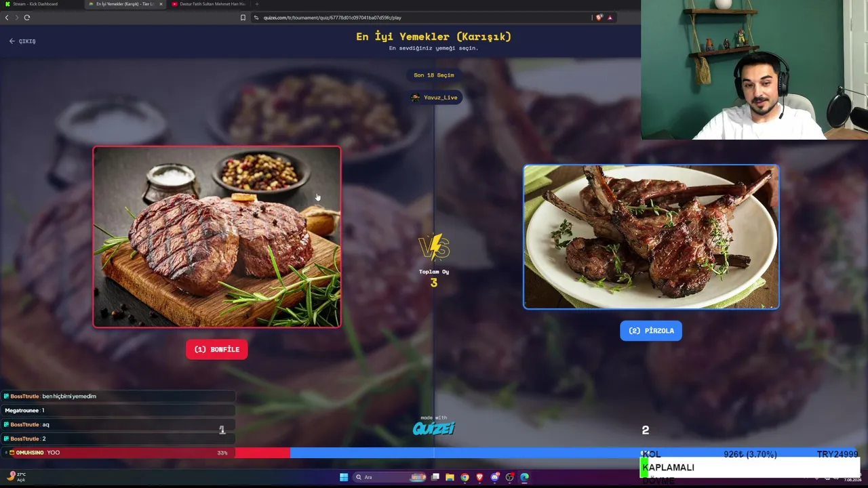This screenshot has height=488, width=868.
Task: Go back with the browser back arrow
Action: tap(7, 18)
